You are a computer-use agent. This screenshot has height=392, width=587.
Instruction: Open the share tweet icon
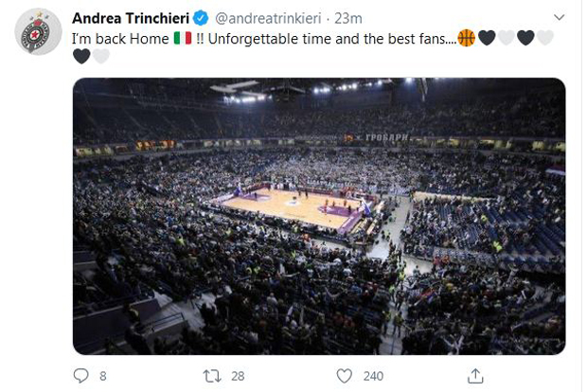pos(476,375)
